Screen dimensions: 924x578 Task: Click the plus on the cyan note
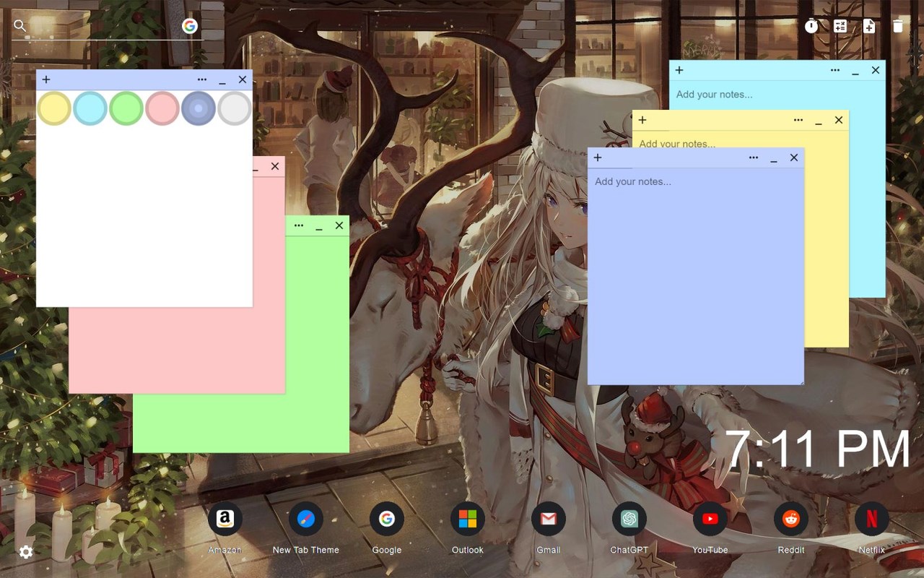tap(679, 70)
